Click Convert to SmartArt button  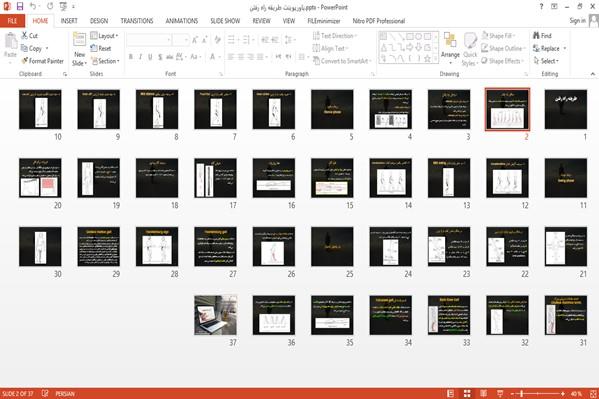coord(342,61)
